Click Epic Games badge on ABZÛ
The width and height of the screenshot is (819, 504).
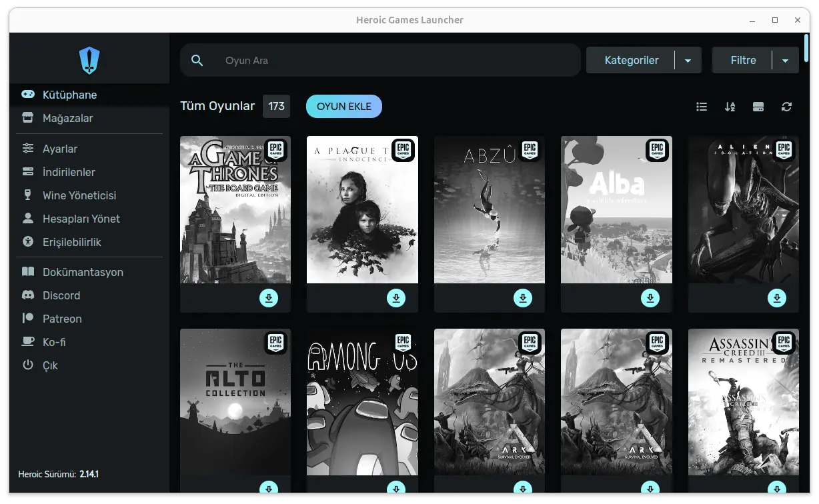[x=530, y=151]
